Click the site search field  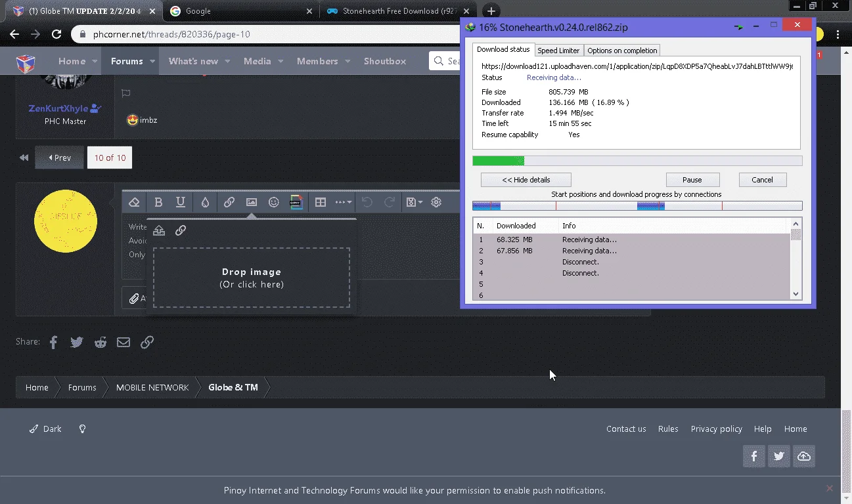coord(445,61)
